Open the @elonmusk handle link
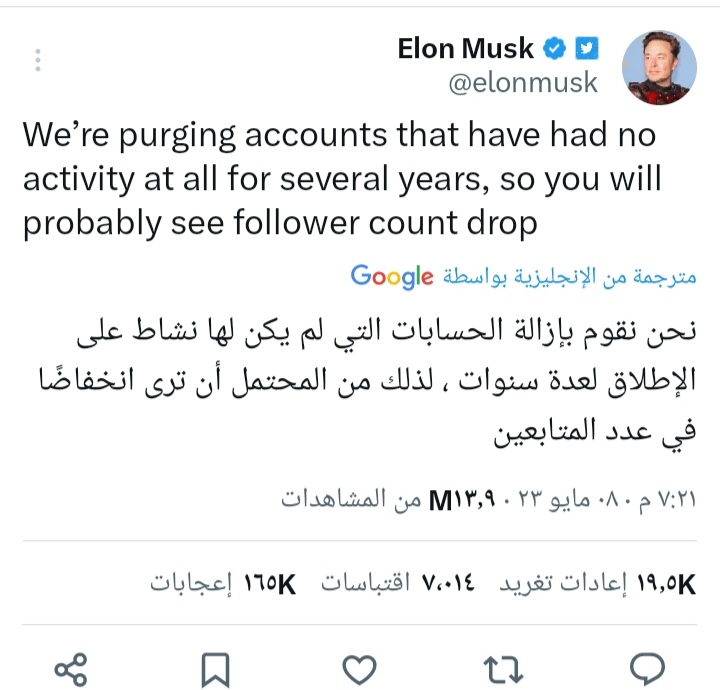Screen dimensions: 720x690 click(x=521, y=83)
